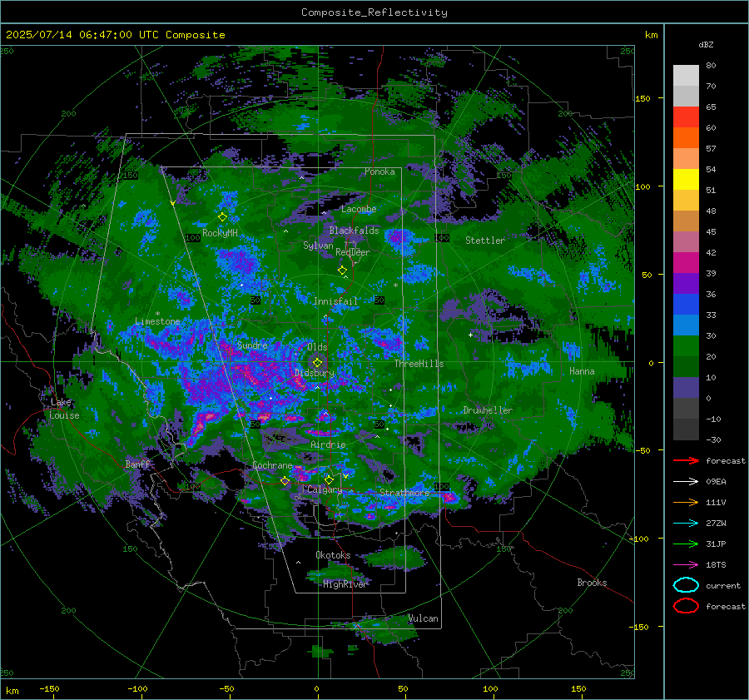Viewport: 749px width, 700px height.
Task: Select the bright green 30-20 dBZ swatch
Action: pos(686,346)
